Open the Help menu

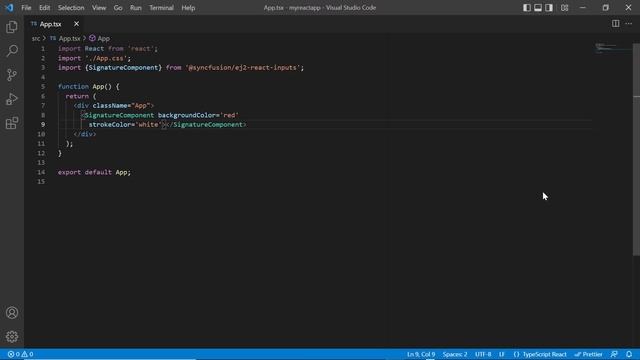[188, 8]
